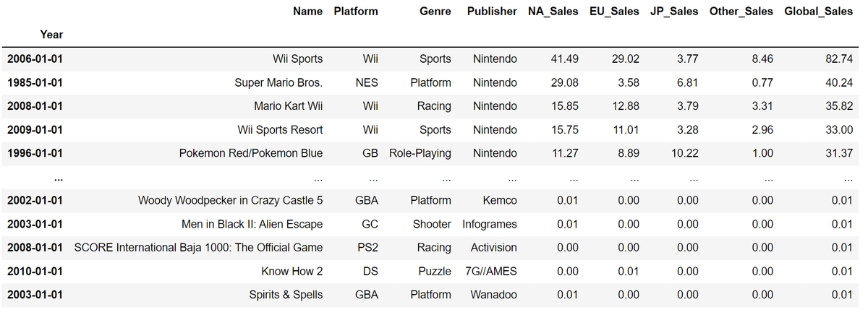
Task: Select the Kemco publisher cell
Action: pos(500,200)
